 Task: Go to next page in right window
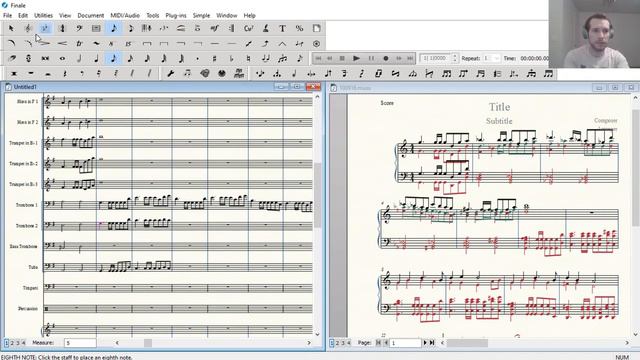[425, 343]
